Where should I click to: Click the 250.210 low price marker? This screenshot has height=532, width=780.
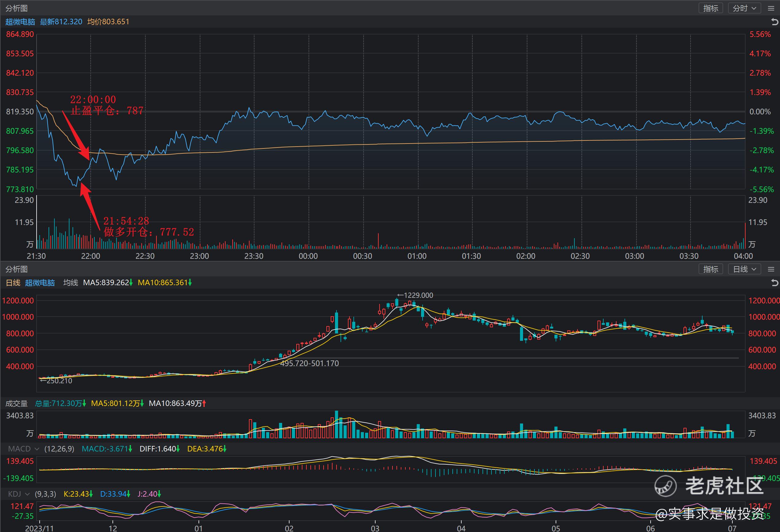pyautogui.click(x=56, y=380)
